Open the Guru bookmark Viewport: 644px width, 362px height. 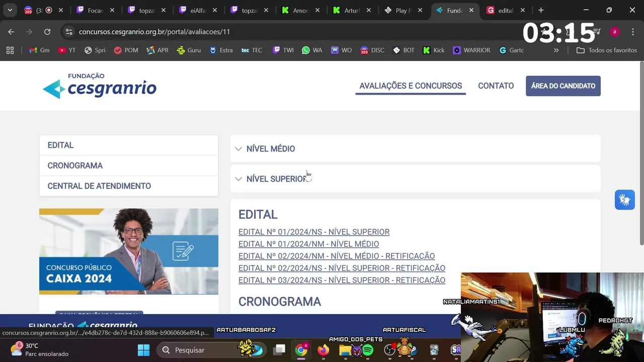coord(189,50)
